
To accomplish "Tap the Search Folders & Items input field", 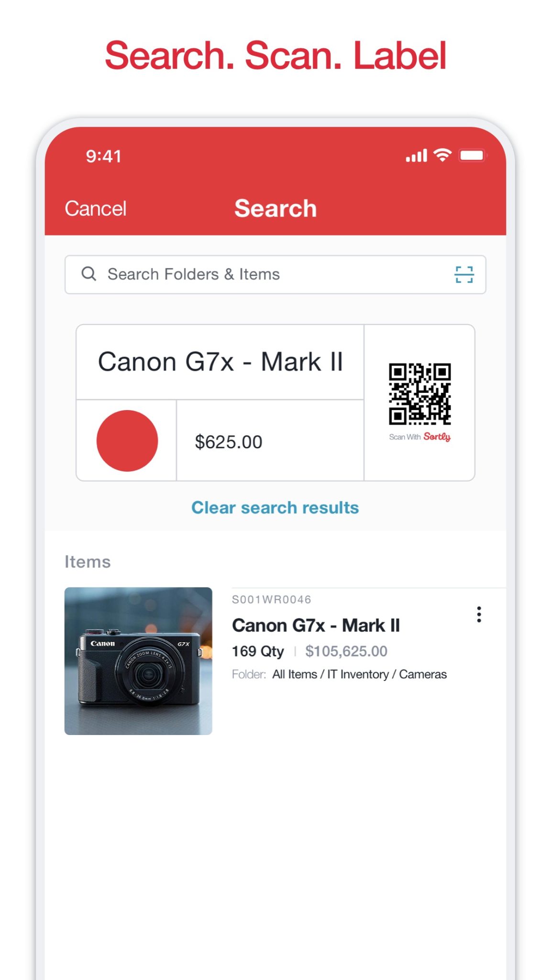I will (x=239, y=274).
